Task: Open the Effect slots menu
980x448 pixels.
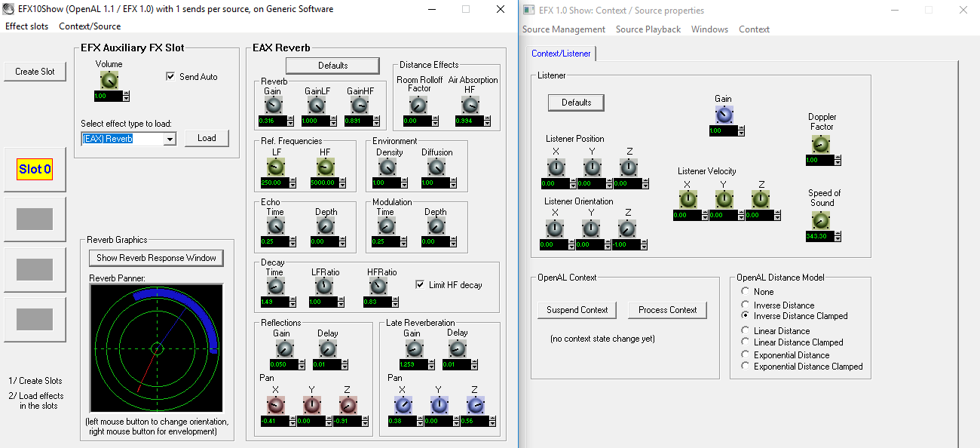Action: 26,26
